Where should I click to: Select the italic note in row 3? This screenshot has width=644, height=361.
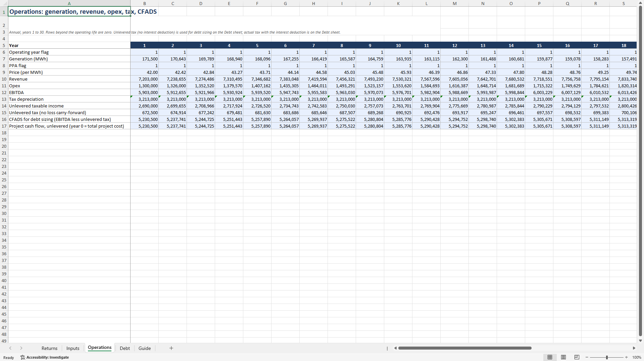pyautogui.click(x=175, y=32)
